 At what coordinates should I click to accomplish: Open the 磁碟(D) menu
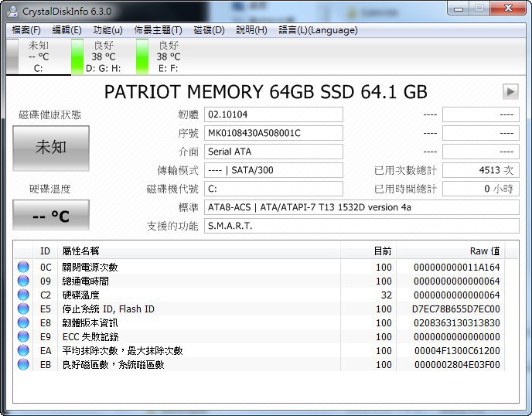[x=209, y=30]
